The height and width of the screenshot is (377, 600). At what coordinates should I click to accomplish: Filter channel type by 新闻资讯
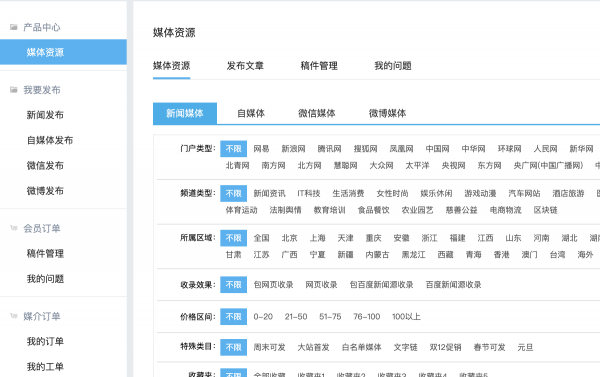click(269, 194)
